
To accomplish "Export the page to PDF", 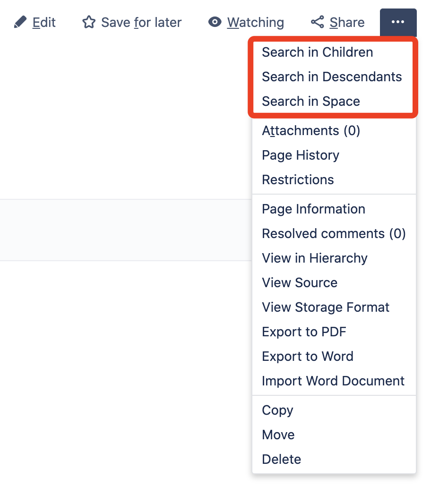I will pos(304,332).
